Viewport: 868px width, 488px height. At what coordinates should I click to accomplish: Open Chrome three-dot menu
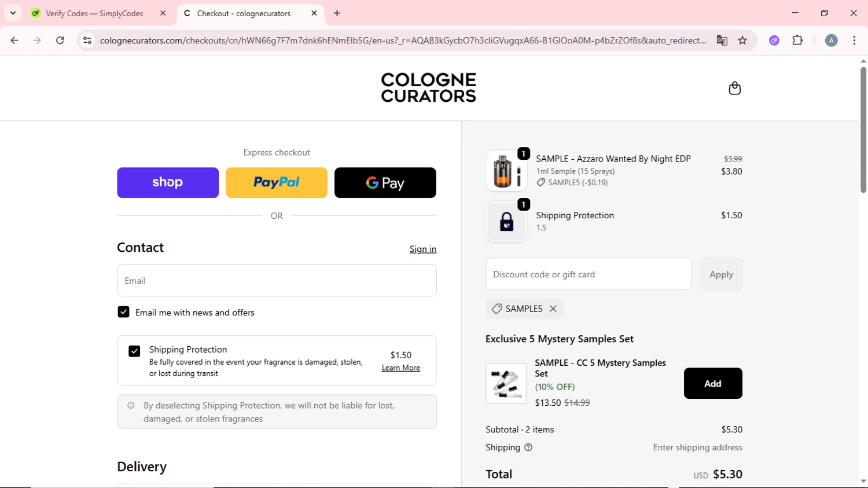[854, 41]
